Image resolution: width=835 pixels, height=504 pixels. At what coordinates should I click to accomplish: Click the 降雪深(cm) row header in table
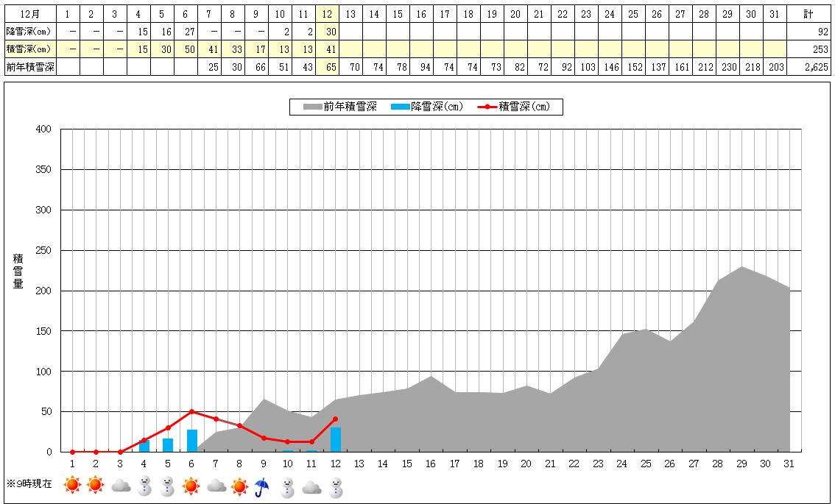(x=28, y=32)
